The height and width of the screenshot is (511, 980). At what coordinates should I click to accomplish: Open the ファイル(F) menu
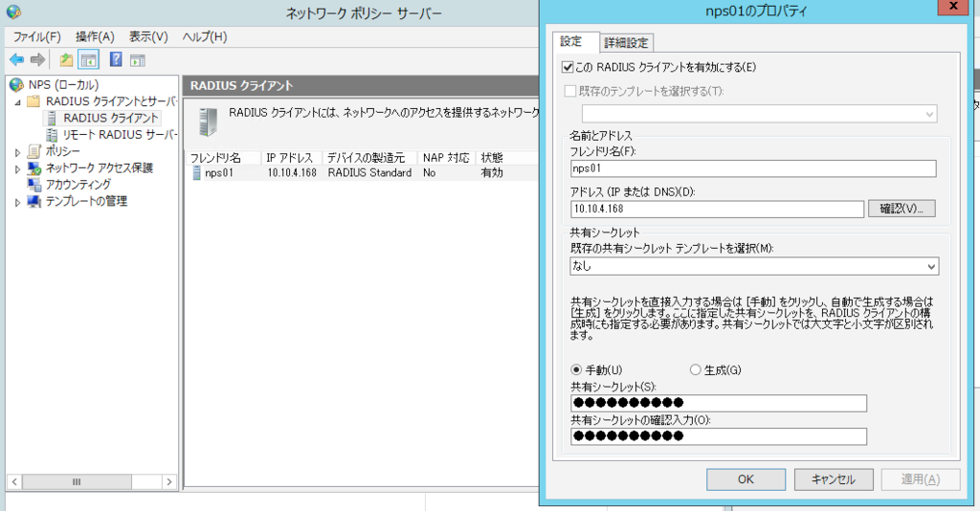(x=37, y=37)
